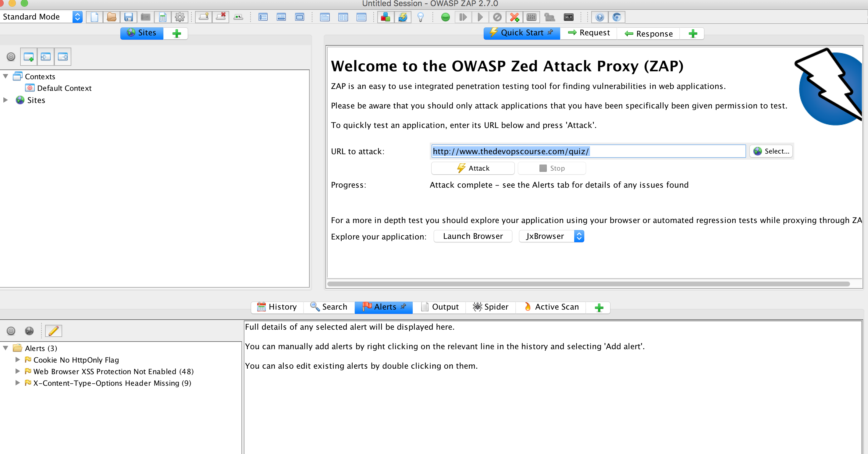Expand Information tabs layout icon
Image resolution: width=868 pixels, height=454 pixels.
[281, 17]
